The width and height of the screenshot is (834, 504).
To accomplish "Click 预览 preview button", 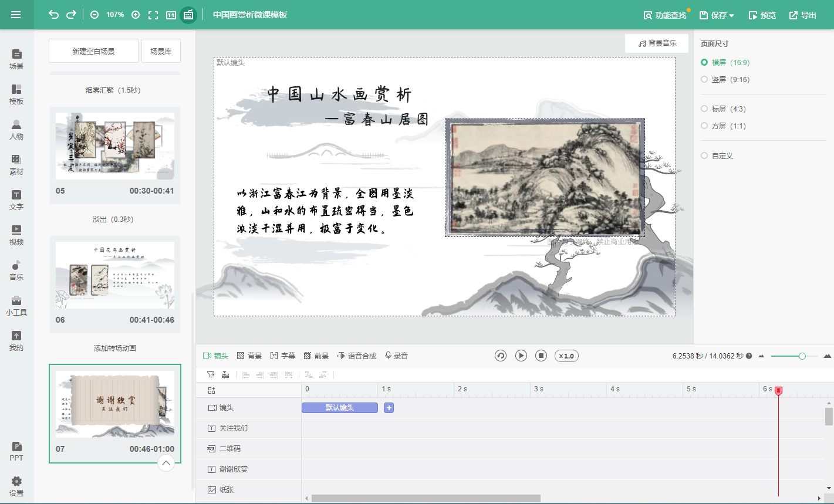I will point(762,15).
